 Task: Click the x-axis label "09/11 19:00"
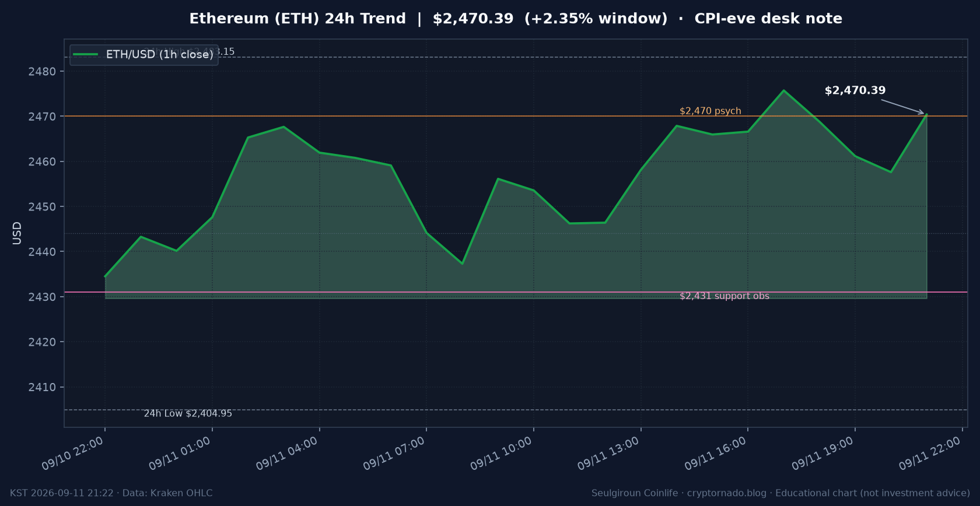(823, 453)
